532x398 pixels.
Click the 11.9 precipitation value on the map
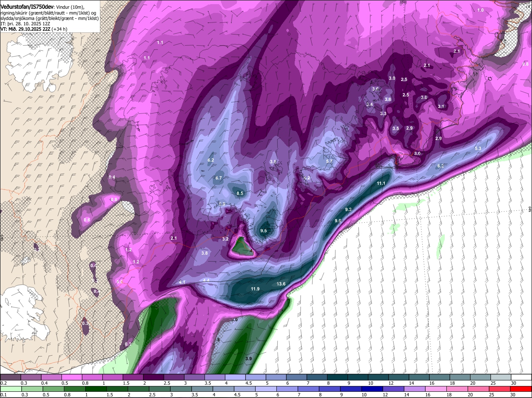click(x=255, y=289)
